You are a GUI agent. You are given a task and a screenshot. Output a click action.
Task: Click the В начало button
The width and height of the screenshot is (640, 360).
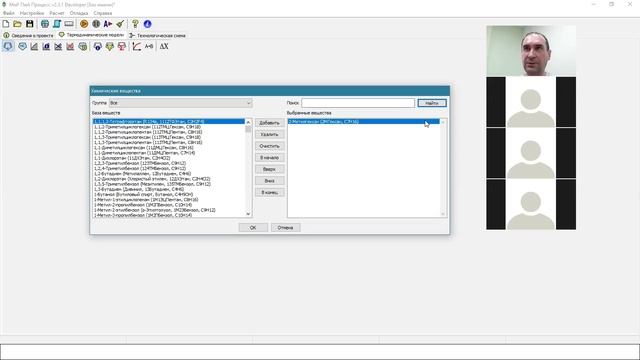[x=269, y=158]
